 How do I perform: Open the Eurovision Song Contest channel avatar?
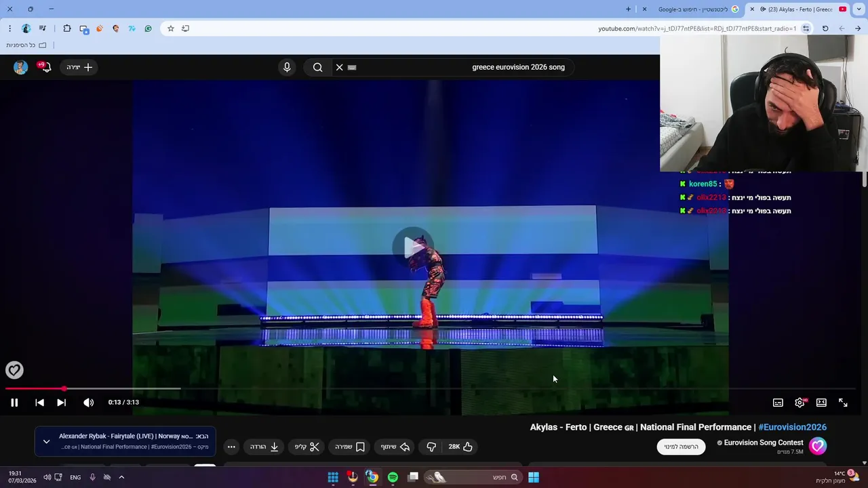point(818,446)
